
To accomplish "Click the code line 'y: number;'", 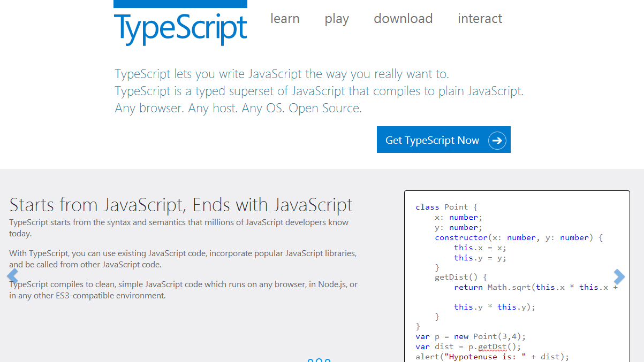I will (x=458, y=227).
